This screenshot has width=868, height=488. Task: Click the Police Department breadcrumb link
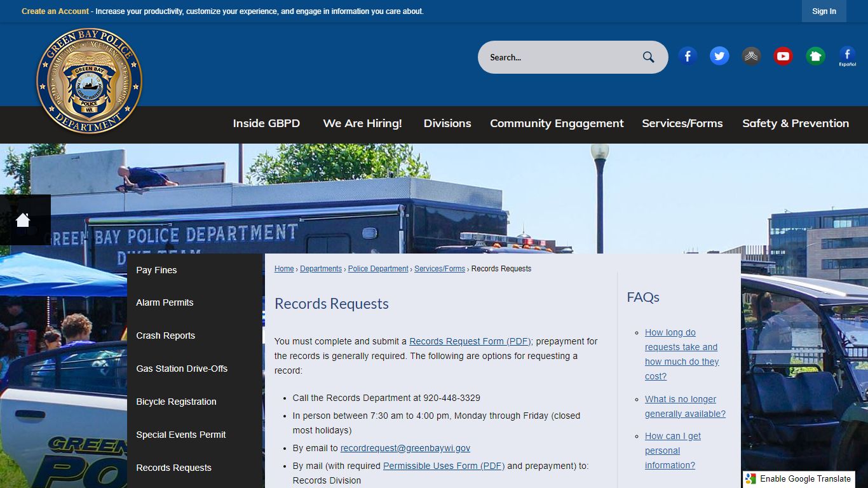pos(378,269)
